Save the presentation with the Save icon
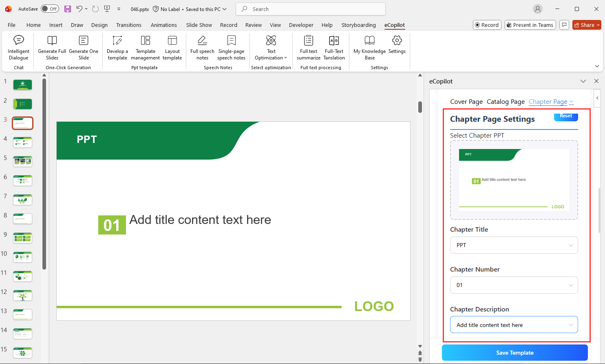Screen dimensions: 605x364 pos(68,9)
